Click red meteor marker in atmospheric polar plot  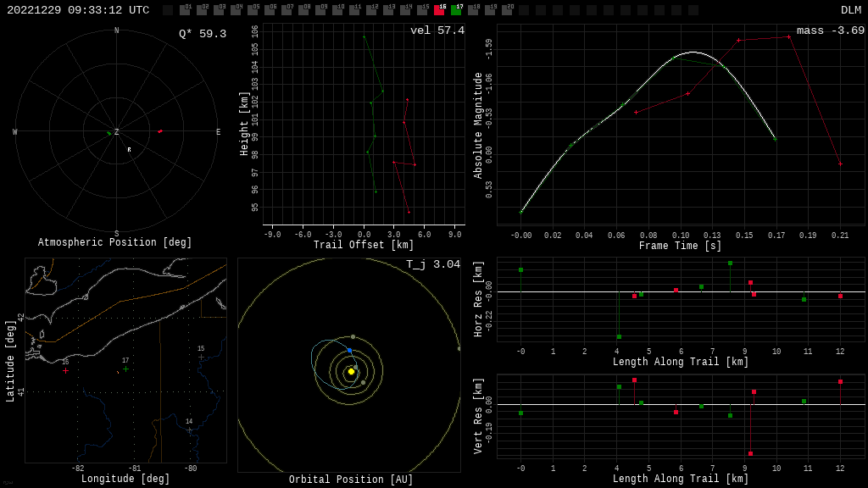[x=160, y=131]
